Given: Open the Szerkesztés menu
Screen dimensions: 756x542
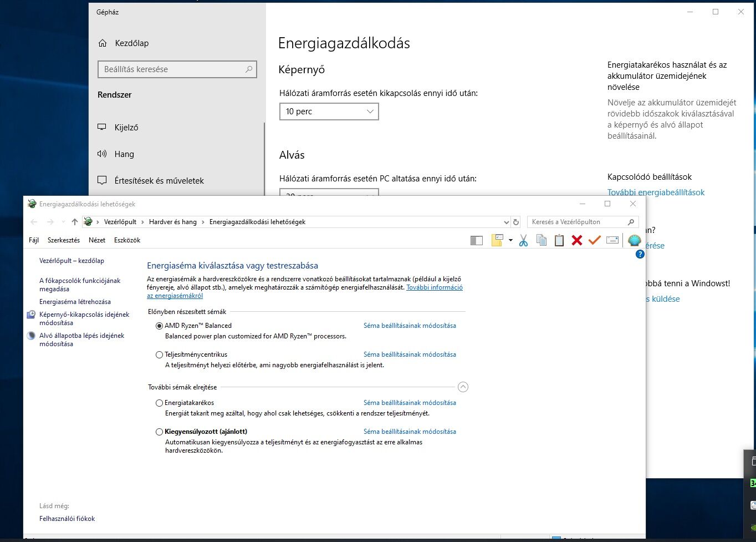Looking at the screenshot, I should pos(64,240).
